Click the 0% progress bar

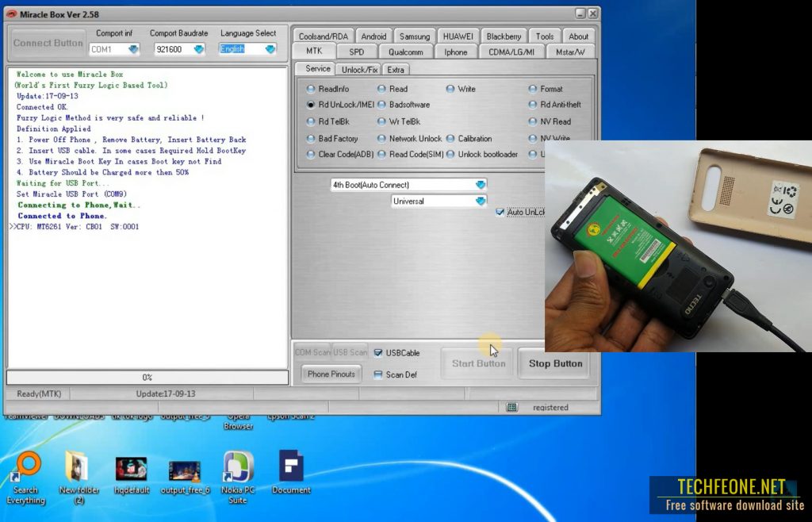(x=147, y=378)
